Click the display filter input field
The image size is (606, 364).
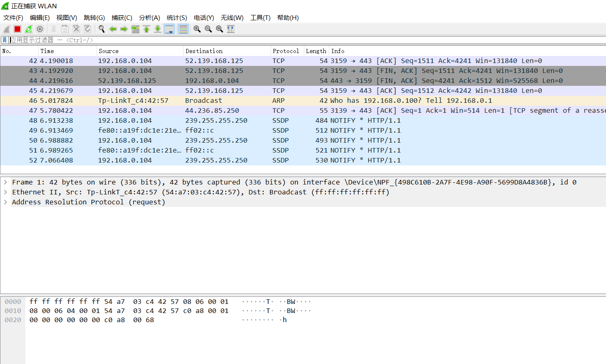point(307,40)
